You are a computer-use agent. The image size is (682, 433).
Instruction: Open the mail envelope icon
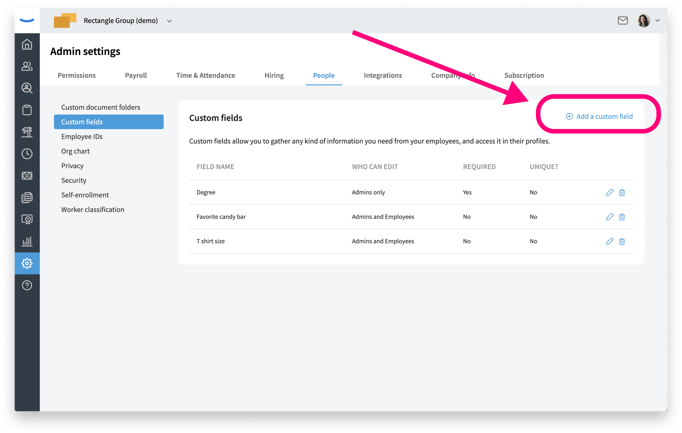coord(622,20)
